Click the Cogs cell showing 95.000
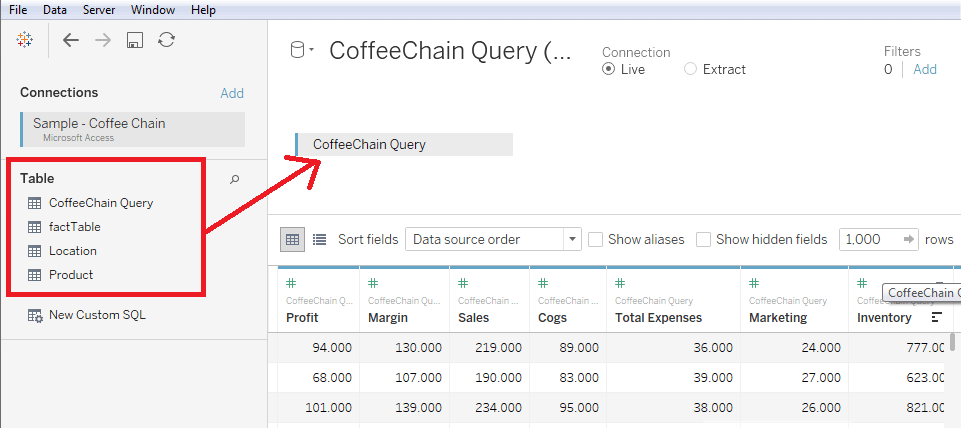Viewport: 961px width, 428px height. (x=568, y=408)
